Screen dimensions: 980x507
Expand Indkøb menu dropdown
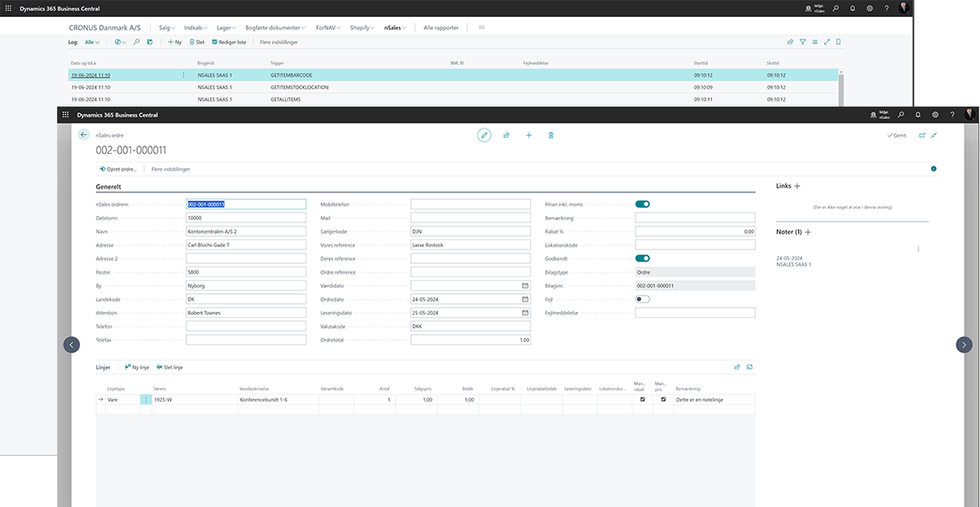pos(196,28)
